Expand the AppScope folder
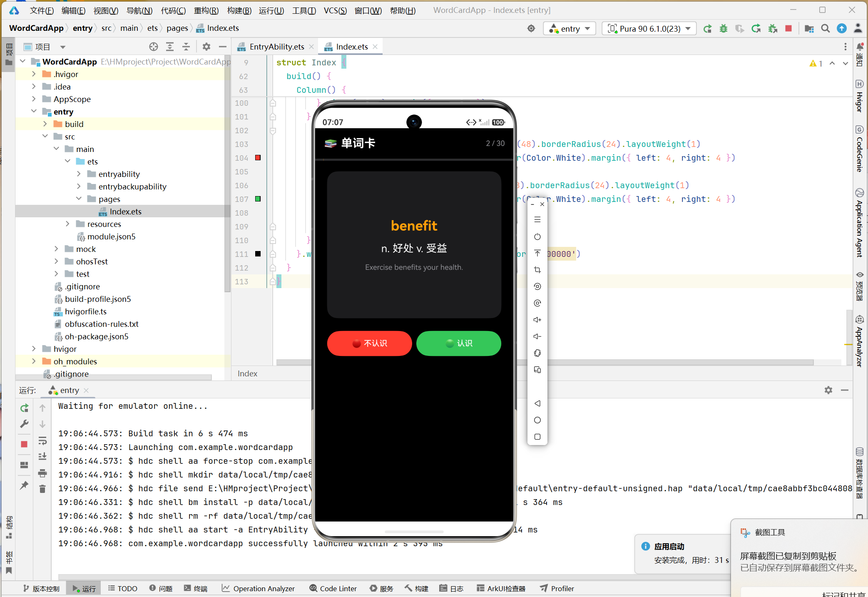The image size is (868, 597). point(34,99)
